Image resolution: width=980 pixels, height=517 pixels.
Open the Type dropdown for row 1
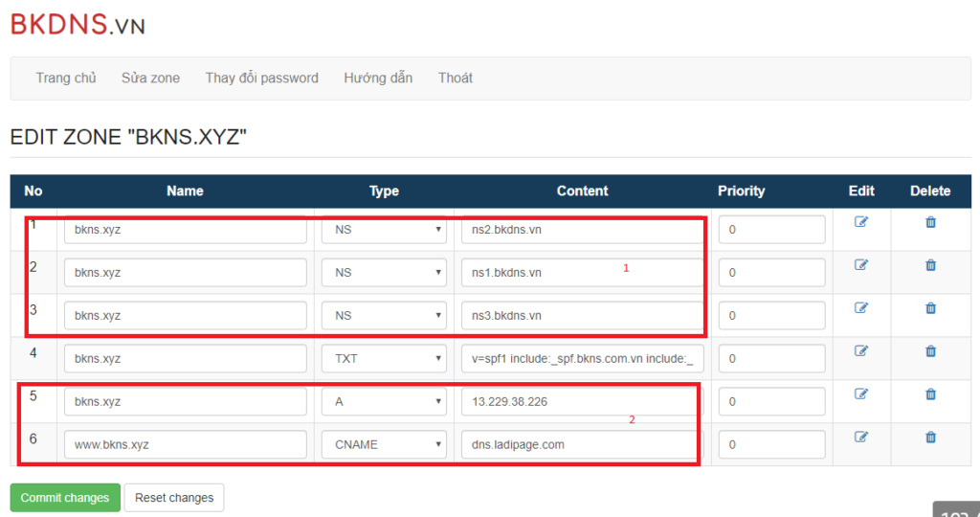pyautogui.click(x=384, y=230)
